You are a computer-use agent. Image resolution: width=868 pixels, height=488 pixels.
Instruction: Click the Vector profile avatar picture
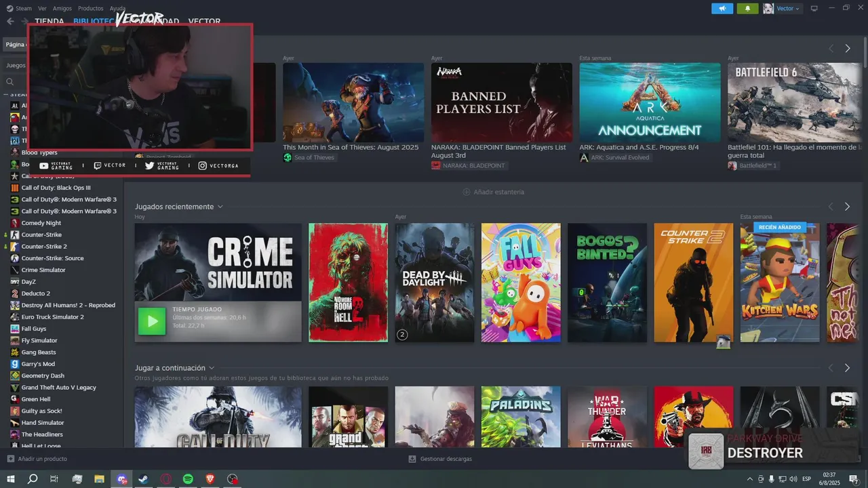coord(768,8)
